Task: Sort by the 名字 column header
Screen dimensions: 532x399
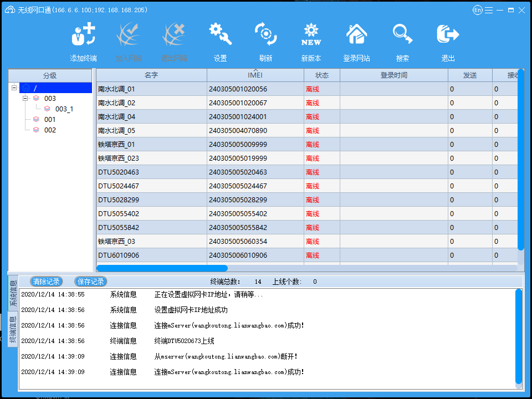Action: click(151, 75)
